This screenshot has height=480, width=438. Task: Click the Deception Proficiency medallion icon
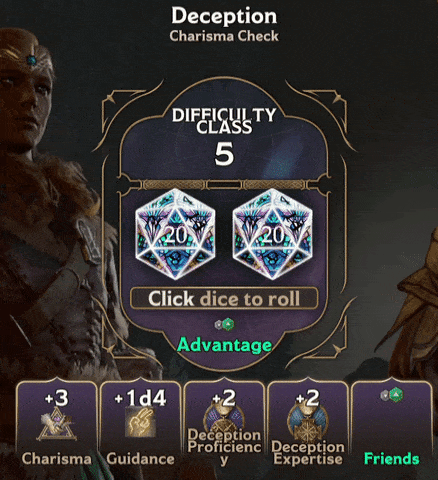click(x=224, y=420)
